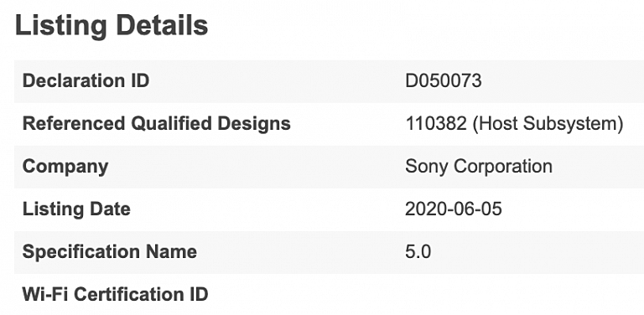Open the 110382 Host Subsystem design
The width and height of the screenshot is (644, 315).
[514, 124]
